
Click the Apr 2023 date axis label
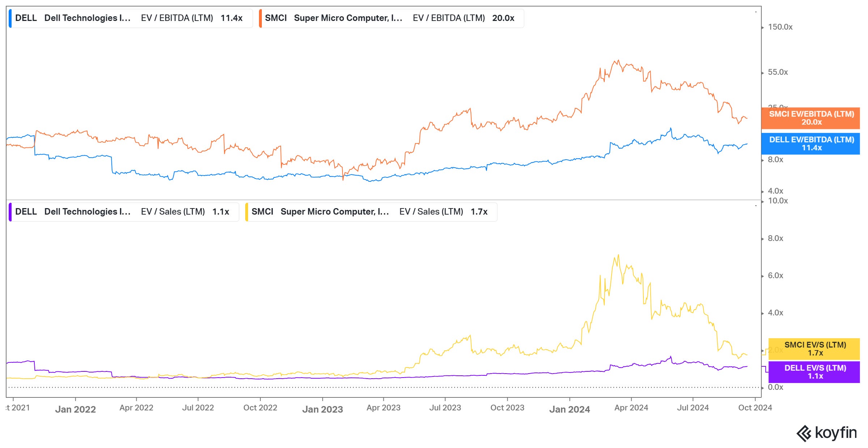(383, 408)
